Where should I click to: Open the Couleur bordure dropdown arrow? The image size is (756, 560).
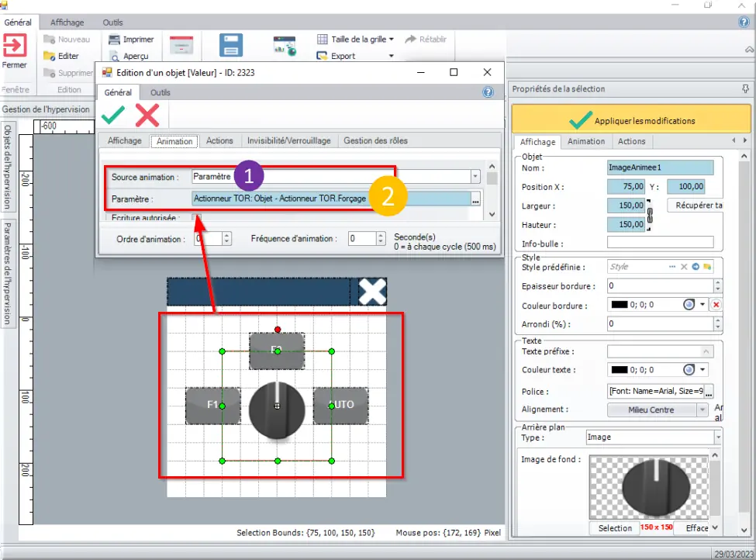(x=702, y=304)
